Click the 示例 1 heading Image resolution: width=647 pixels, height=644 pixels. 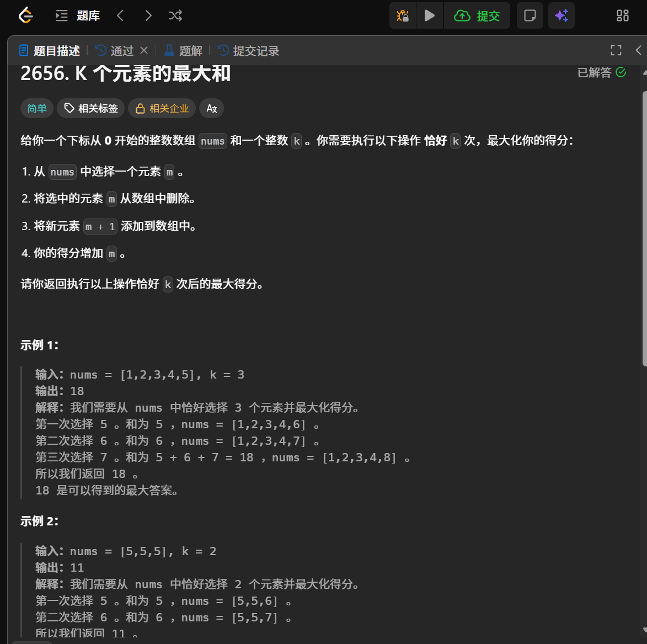click(40, 345)
